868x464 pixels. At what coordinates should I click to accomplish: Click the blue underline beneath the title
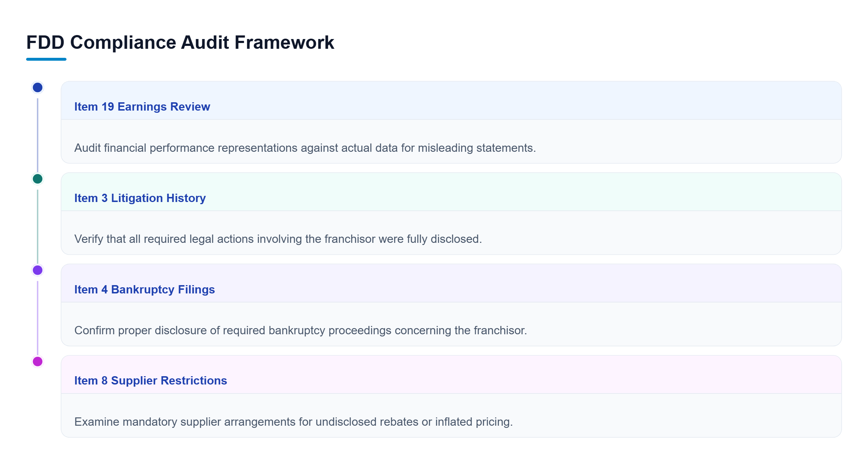[x=46, y=59]
